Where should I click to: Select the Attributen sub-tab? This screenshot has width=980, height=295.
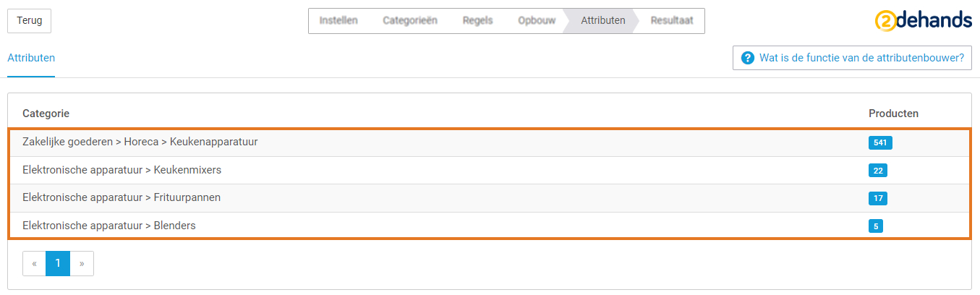pyautogui.click(x=31, y=58)
